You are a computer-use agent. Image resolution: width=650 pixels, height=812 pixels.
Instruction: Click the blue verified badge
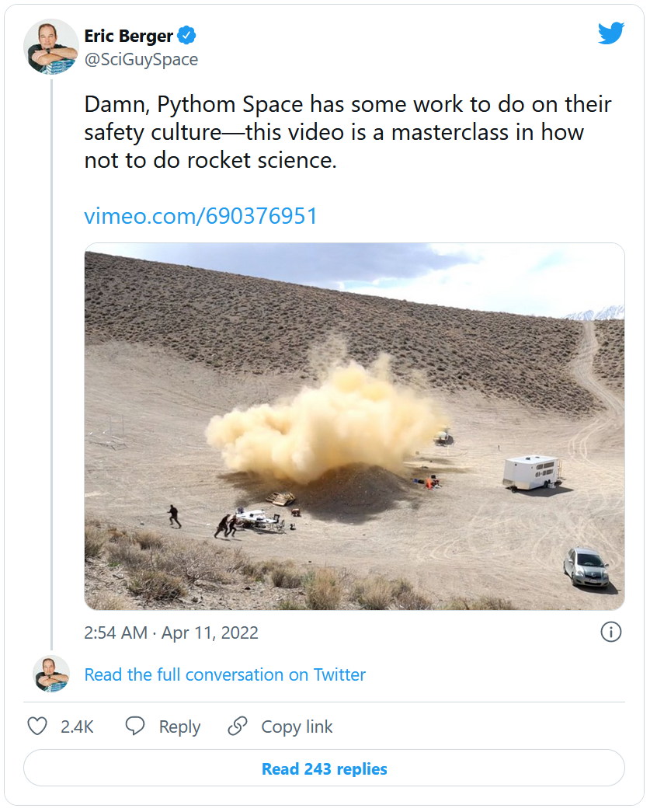click(187, 35)
